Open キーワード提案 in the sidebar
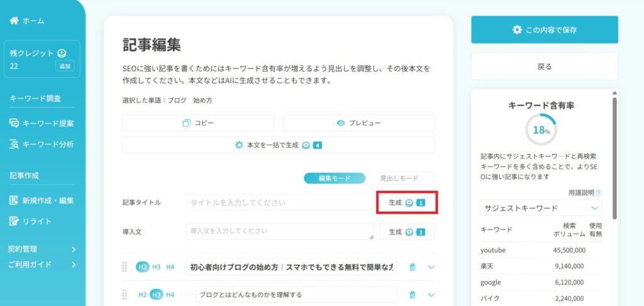644x306 pixels. (x=42, y=123)
